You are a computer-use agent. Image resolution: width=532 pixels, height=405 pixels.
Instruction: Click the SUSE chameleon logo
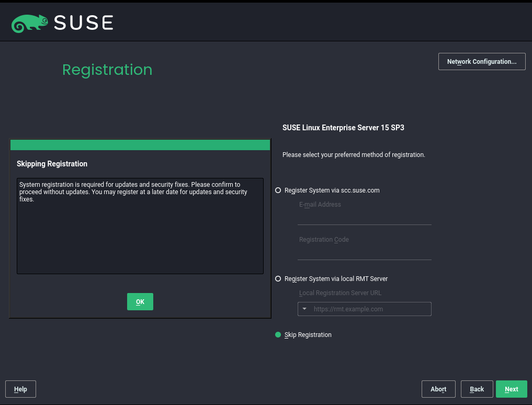(30, 24)
